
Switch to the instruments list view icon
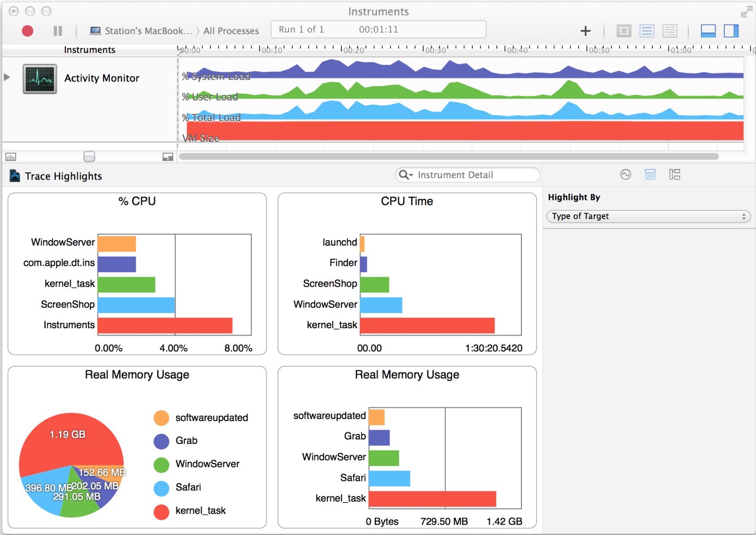647,31
